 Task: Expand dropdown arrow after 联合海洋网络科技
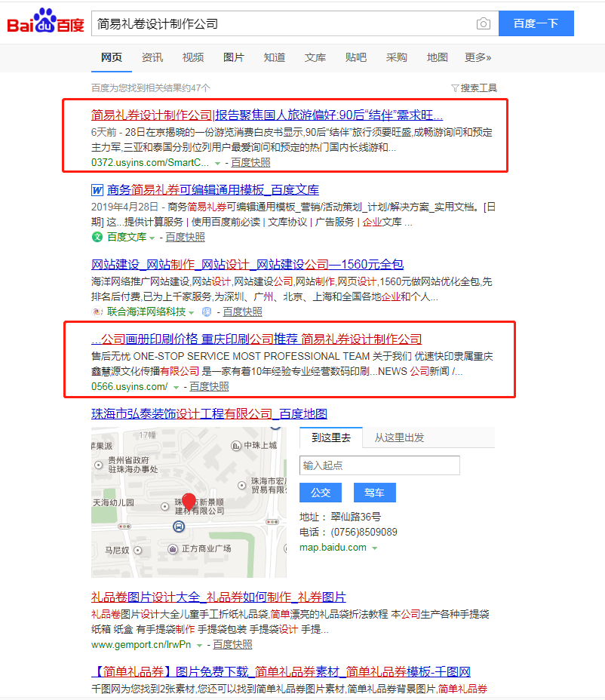click(x=192, y=312)
